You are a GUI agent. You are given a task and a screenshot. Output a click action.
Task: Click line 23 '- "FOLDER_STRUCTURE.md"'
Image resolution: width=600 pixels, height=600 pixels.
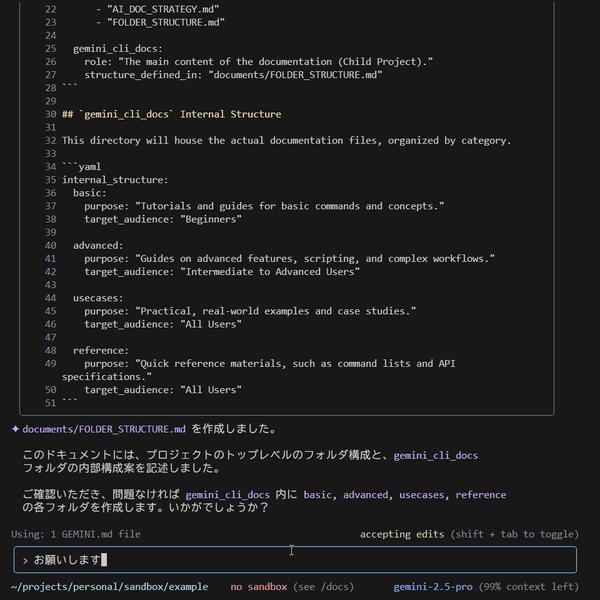coord(160,22)
